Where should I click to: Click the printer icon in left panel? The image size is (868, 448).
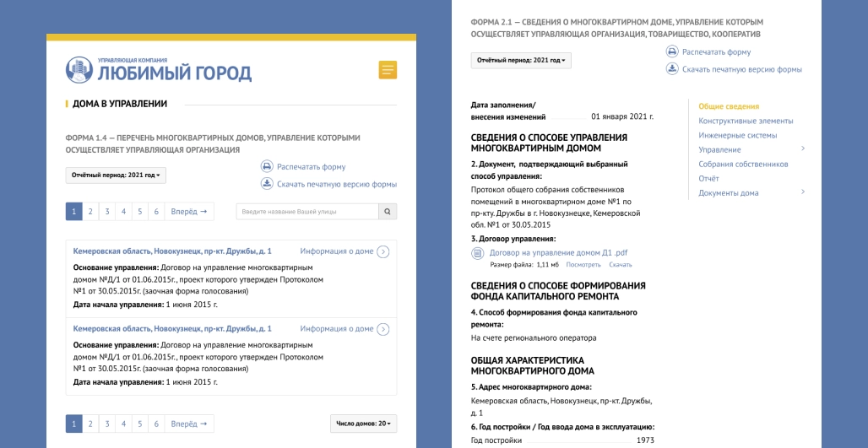[267, 167]
